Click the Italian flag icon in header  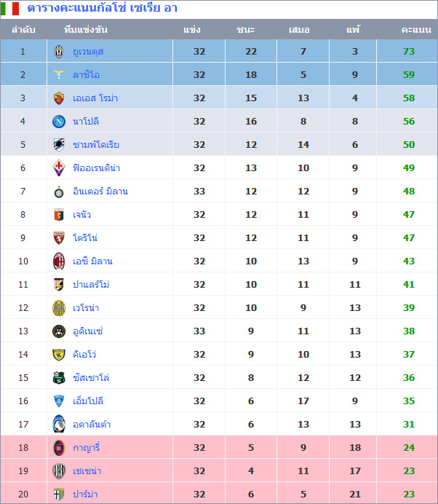10,9
